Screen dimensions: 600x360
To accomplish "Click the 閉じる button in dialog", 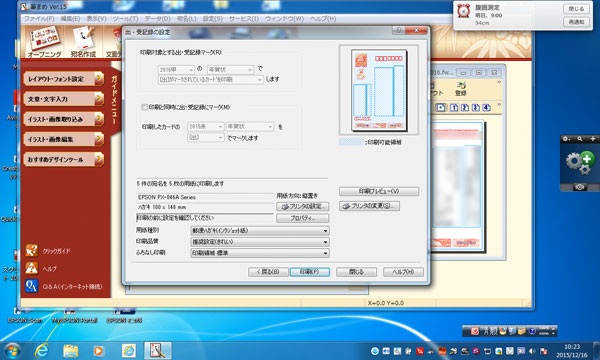I will pos(356,272).
